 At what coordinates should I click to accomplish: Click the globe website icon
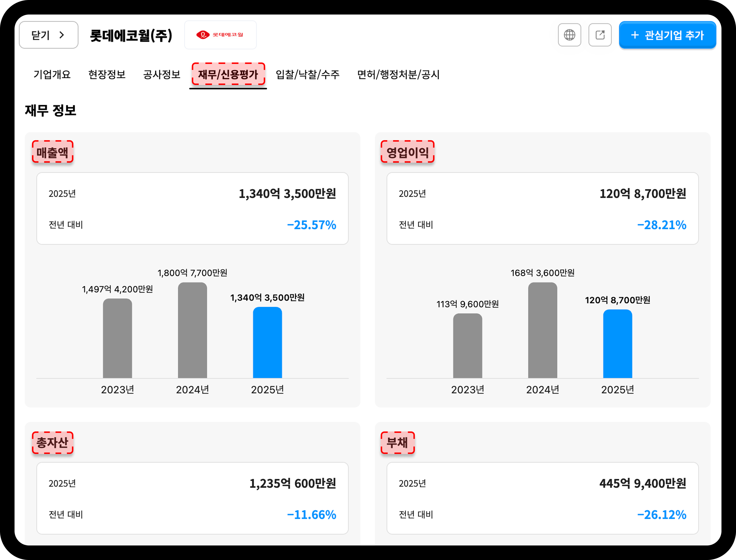tap(569, 35)
